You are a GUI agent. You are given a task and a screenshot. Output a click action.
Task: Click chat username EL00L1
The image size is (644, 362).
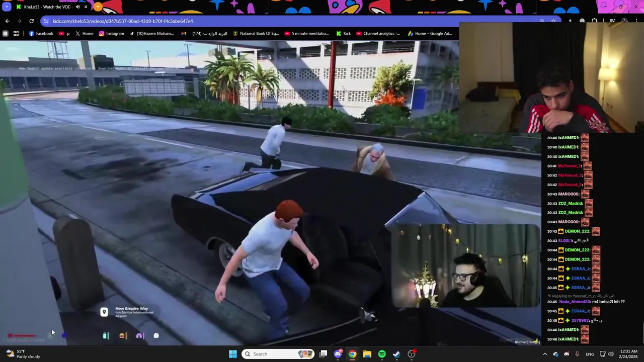click(566, 241)
